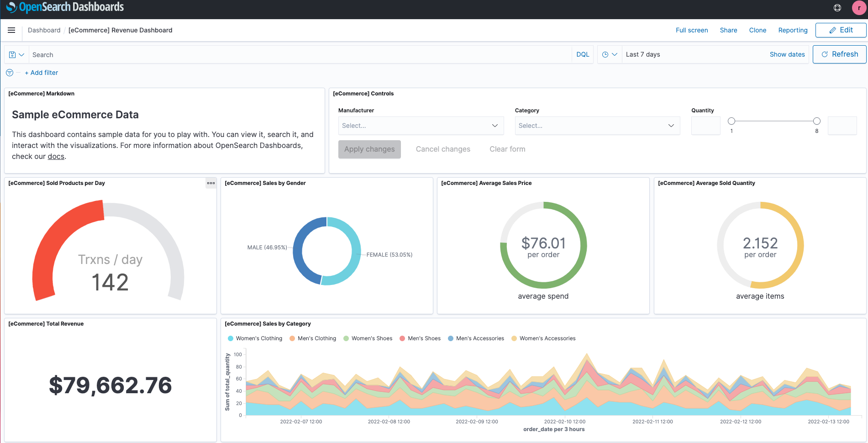The height and width of the screenshot is (443, 868).
Task: Open the user avatar menu
Action: 859,8
